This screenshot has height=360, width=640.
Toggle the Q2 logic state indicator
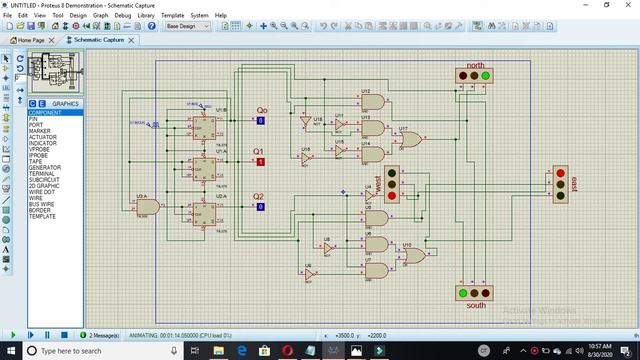[x=260, y=207]
